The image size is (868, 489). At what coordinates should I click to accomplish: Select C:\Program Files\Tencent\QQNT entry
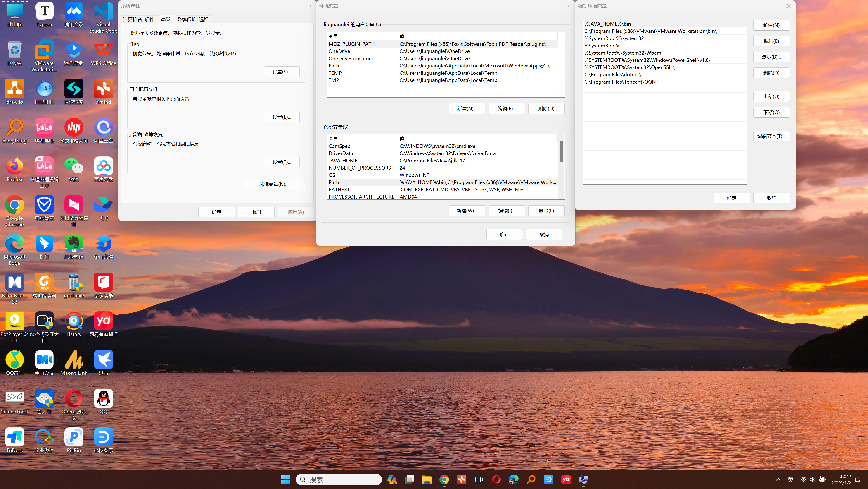pos(664,82)
